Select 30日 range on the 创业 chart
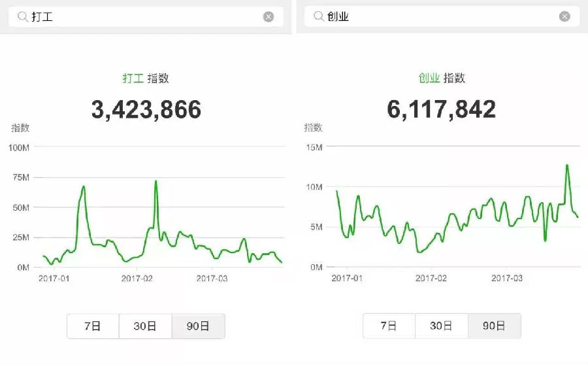Image resolution: width=588 pixels, height=365 pixels. pos(442,326)
